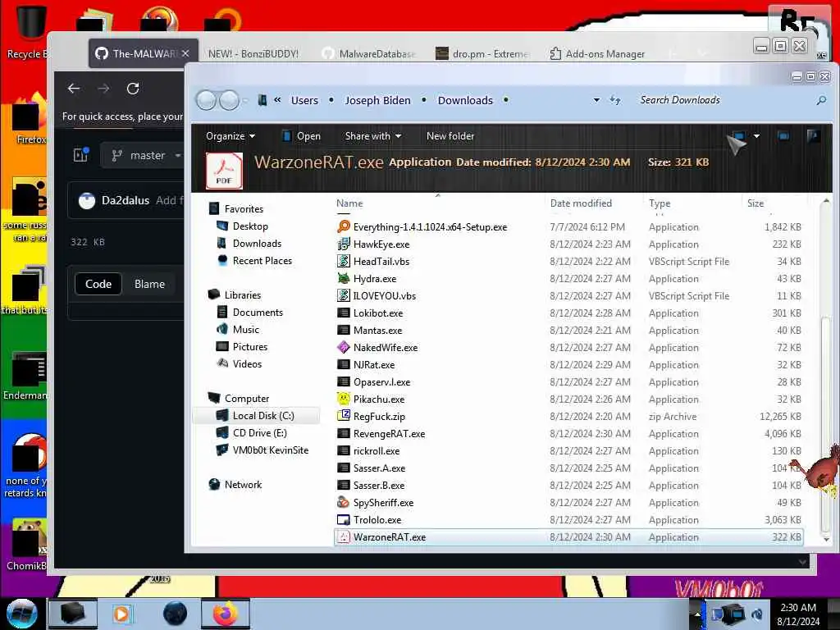Click the Trololo.exe file icon

pyautogui.click(x=344, y=519)
